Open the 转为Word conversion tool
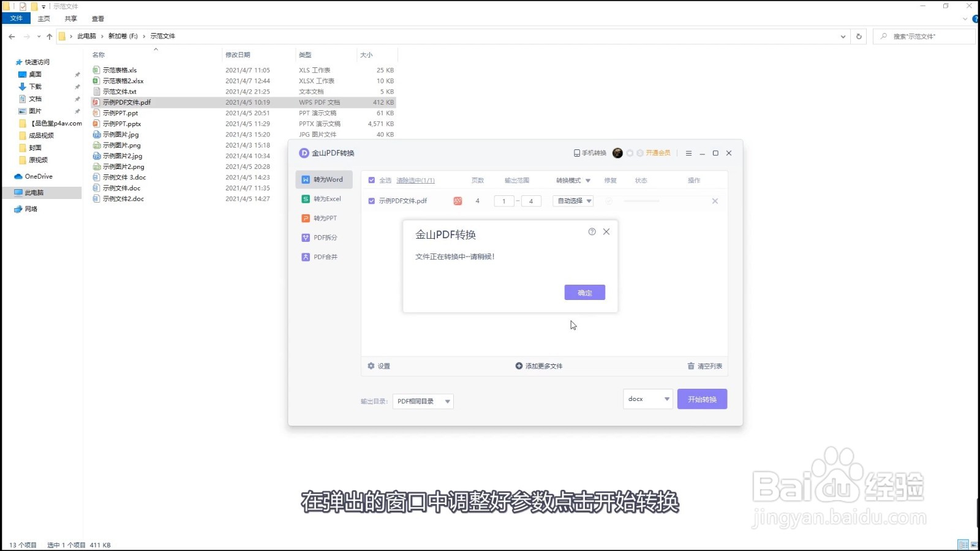The width and height of the screenshot is (980, 551). 323,179
